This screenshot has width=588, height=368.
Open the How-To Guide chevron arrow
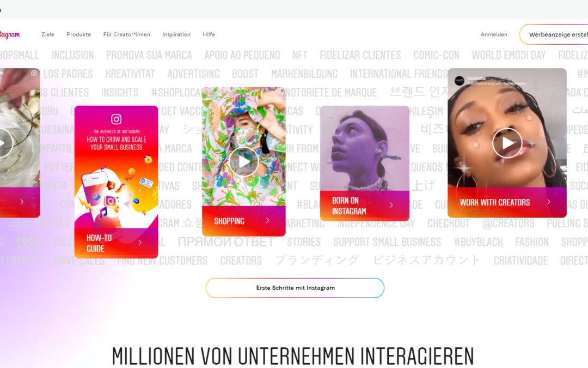pyautogui.click(x=140, y=243)
